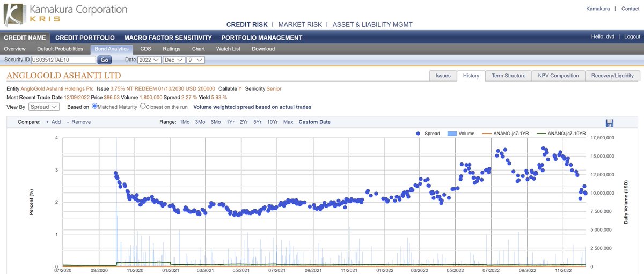This screenshot has width=644, height=274.
Task: Go to the Ratings submenu
Action: (171, 49)
